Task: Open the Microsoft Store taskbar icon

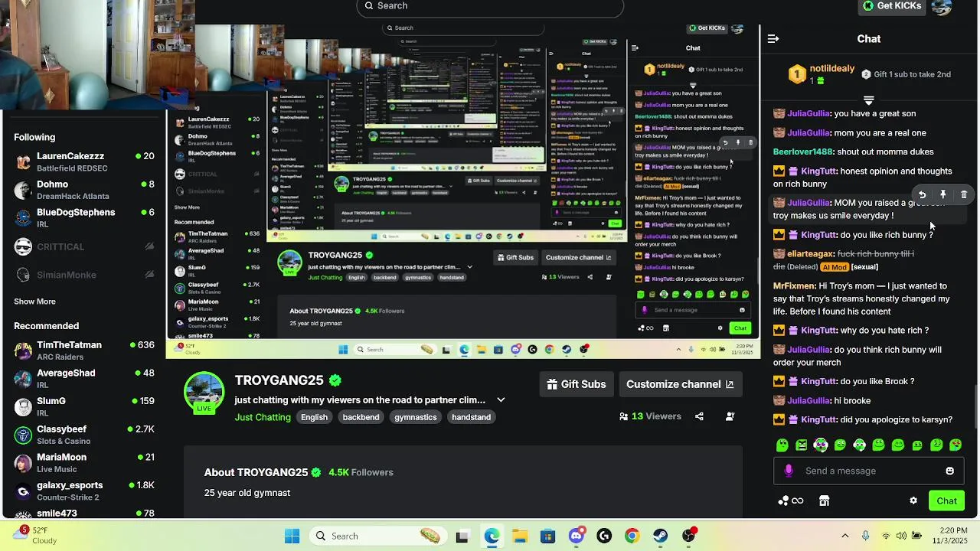Action: click(547, 536)
